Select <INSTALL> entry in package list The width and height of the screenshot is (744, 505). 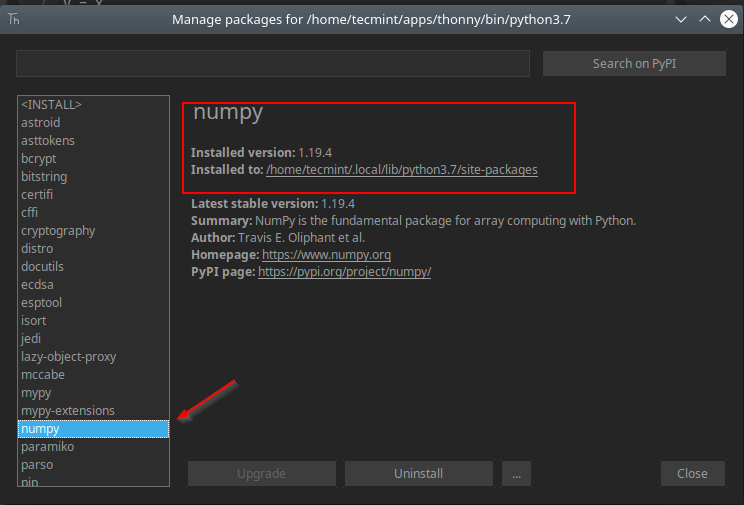51,105
